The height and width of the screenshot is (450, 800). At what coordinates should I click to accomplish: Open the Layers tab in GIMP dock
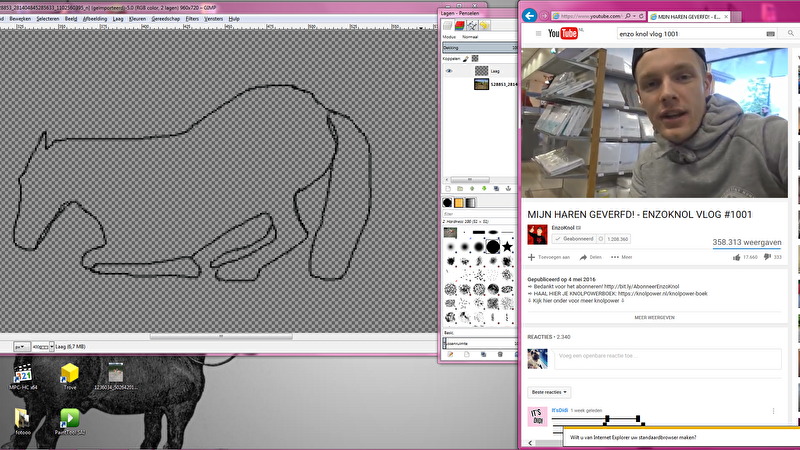tap(448, 25)
